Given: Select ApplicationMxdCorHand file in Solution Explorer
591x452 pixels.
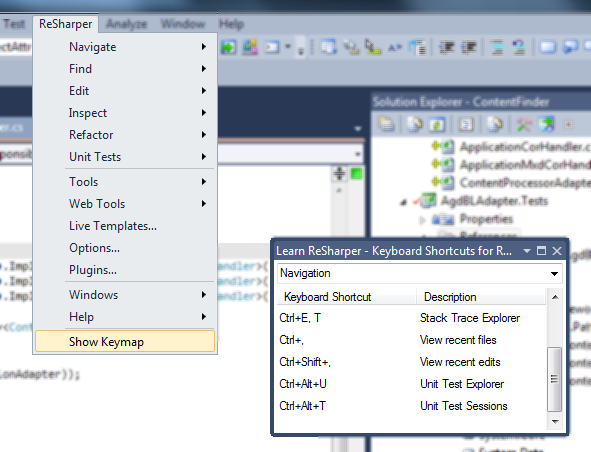Looking at the screenshot, I should click(x=525, y=165).
